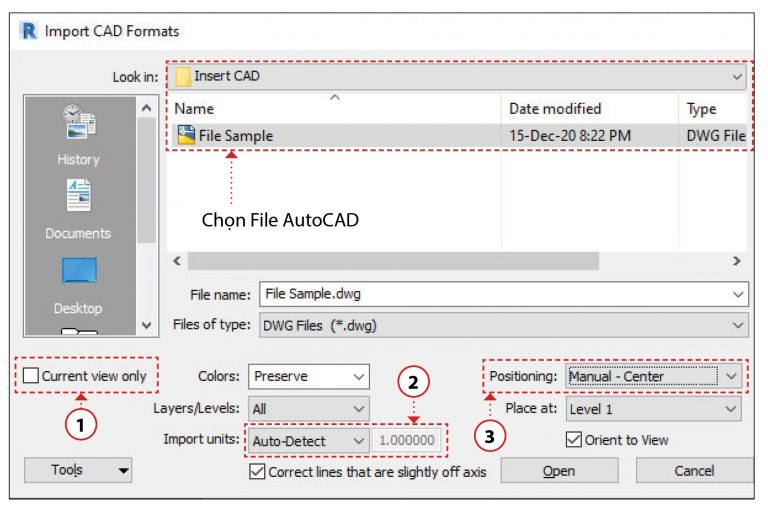768x516 pixels.
Task: Uncheck Correct lines slightly off axis
Action: (x=259, y=472)
